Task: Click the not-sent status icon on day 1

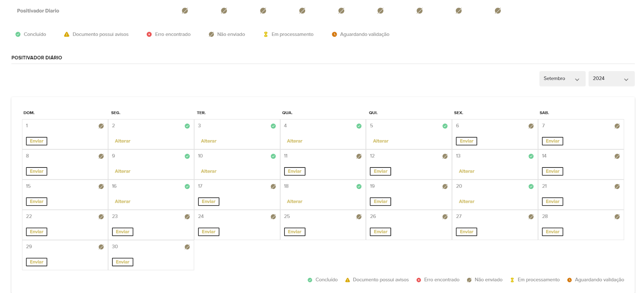Action: point(101,126)
